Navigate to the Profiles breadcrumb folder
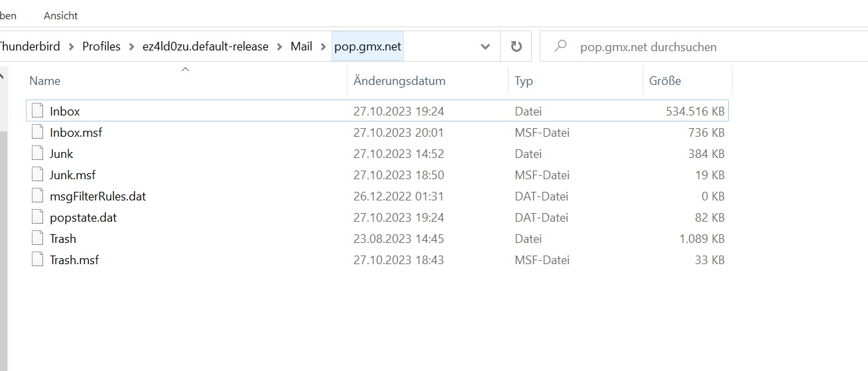The width and height of the screenshot is (868, 371). click(101, 46)
